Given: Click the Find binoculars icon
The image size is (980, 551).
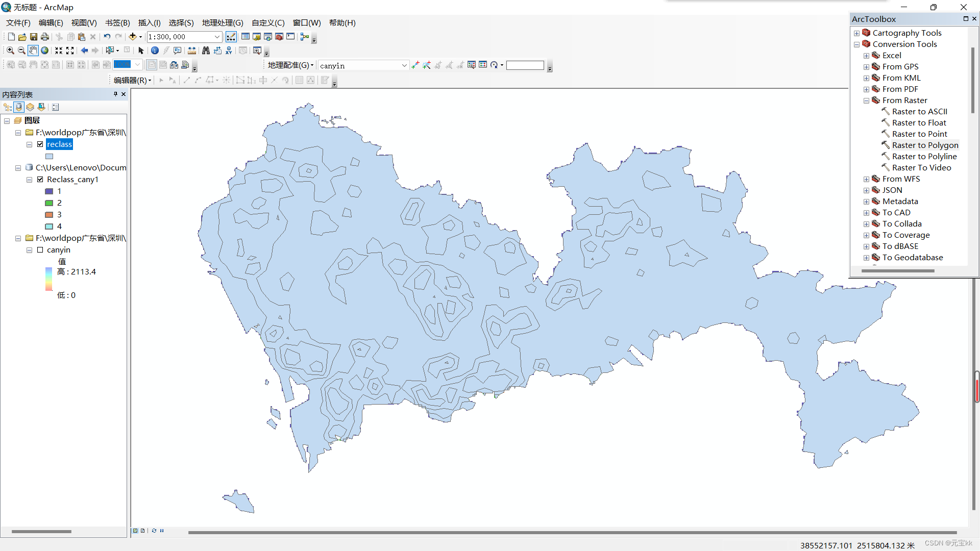Looking at the screenshot, I should (x=206, y=51).
